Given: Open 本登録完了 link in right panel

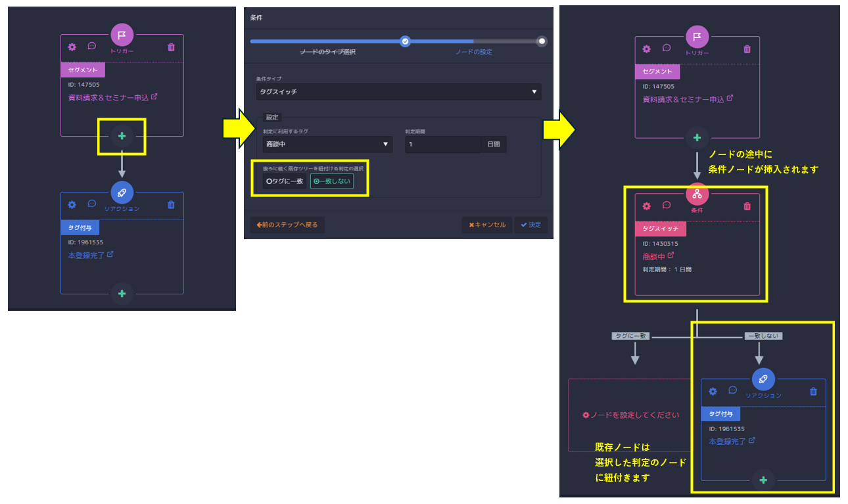Looking at the screenshot, I should 728,442.
